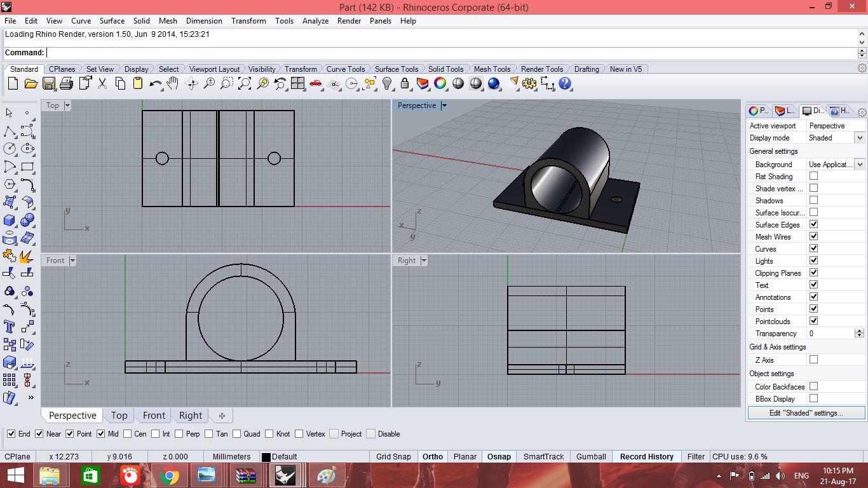Click the Four Viewports layout icon
The height and width of the screenshot is (488, 868).
click(298, 83)
